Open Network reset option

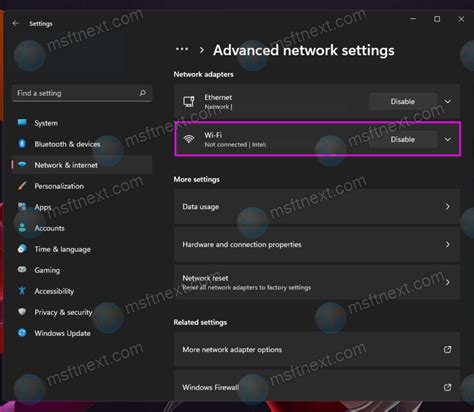pos(317,282)
